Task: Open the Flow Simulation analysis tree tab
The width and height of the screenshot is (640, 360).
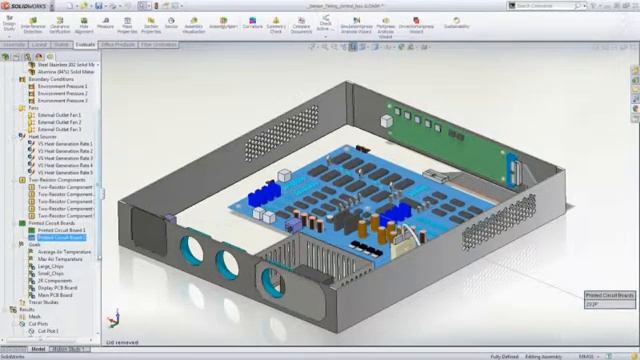Action: click(x=50, y=57)
